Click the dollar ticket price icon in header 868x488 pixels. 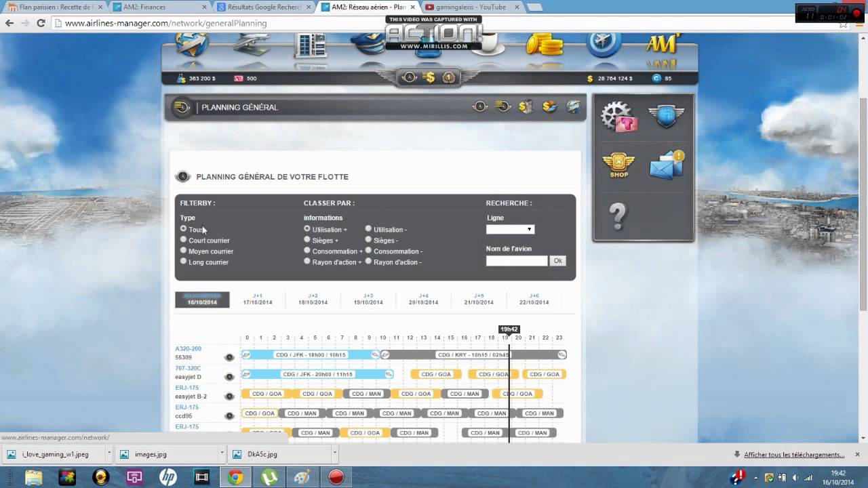coord(526,106)
